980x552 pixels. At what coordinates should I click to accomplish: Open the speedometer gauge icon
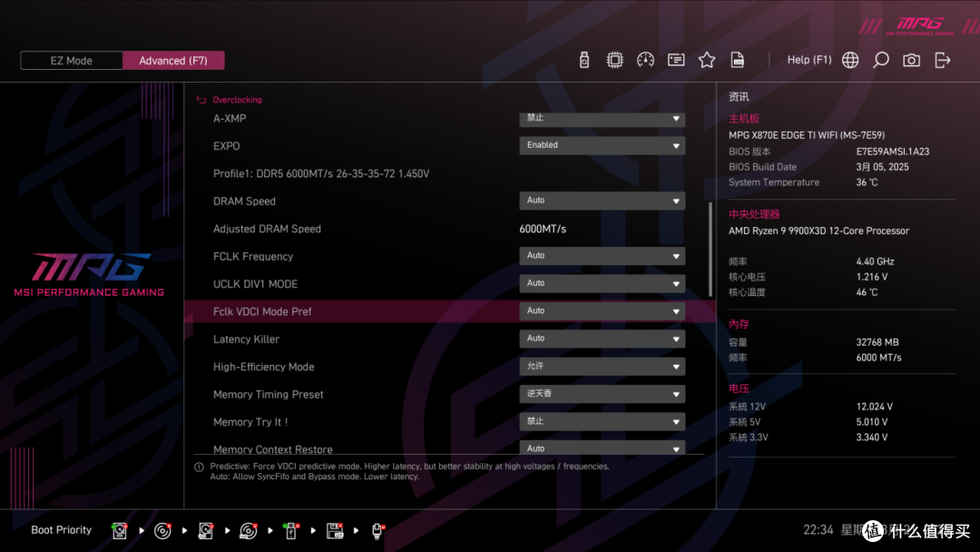click(645, 60)
